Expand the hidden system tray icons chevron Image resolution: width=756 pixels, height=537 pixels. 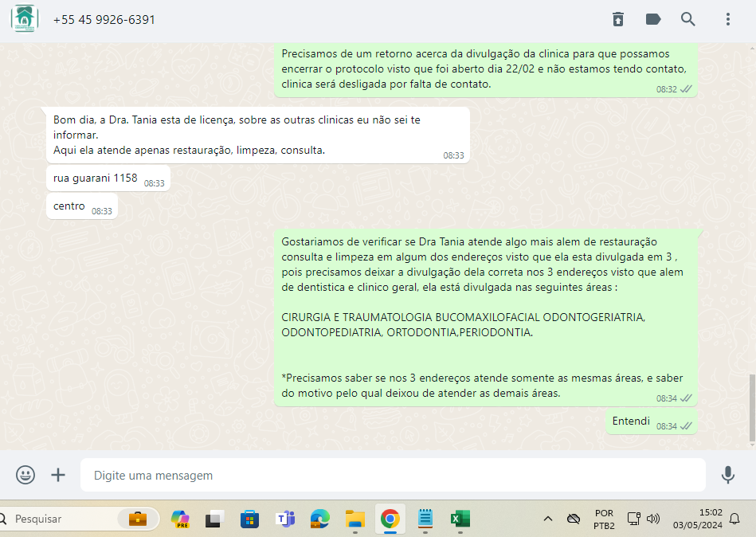pos(548,519)
